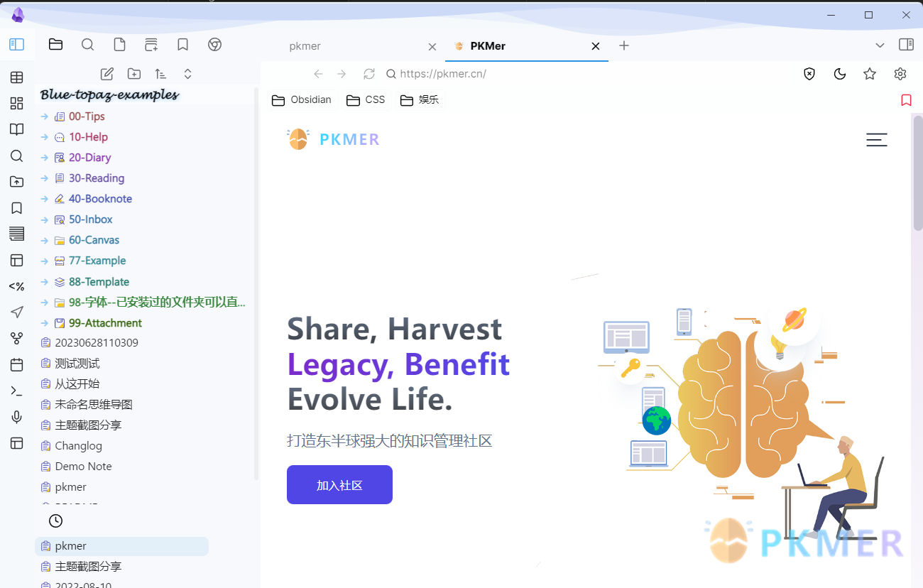Image resolution: width=923 pixels, height=588 pixels.
Task: Open the dashboard grid icon in ribbon
Action: click(16, 104)
